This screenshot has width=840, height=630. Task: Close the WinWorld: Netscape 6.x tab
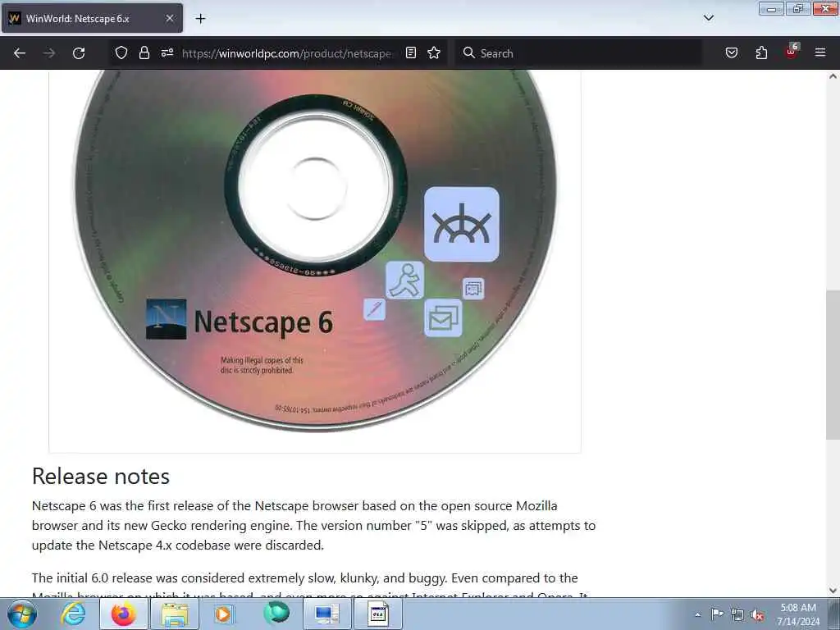click(x=170, y=18)
